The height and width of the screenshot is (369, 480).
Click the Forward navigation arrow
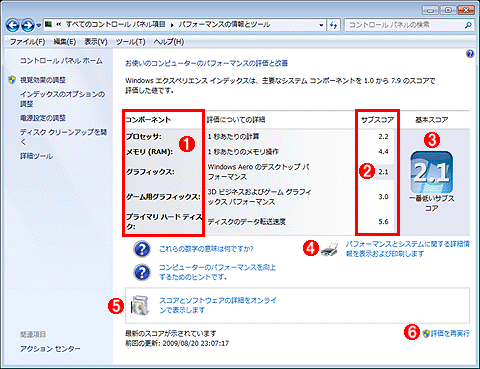[x=27, y=25]
